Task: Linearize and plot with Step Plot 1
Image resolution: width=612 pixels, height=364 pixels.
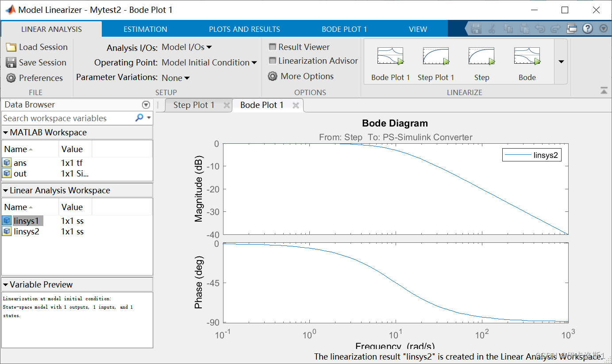Action: [436, 65]
